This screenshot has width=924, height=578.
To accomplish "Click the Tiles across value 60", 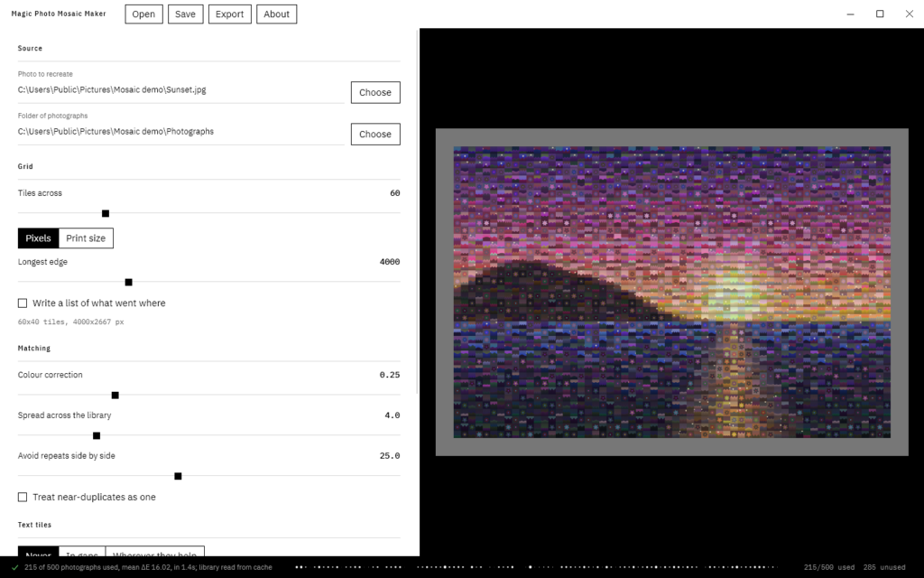I will [x=395, y=193].
